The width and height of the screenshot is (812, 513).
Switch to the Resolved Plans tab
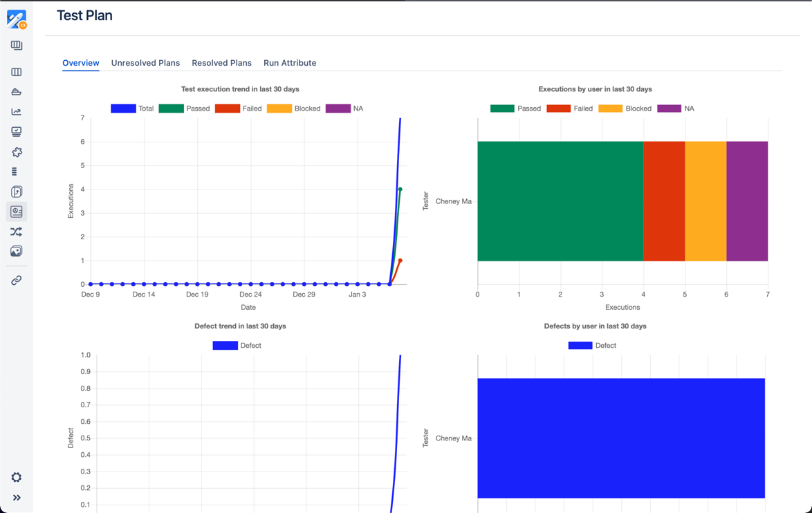pyautogui.click(x=221, y=63)
